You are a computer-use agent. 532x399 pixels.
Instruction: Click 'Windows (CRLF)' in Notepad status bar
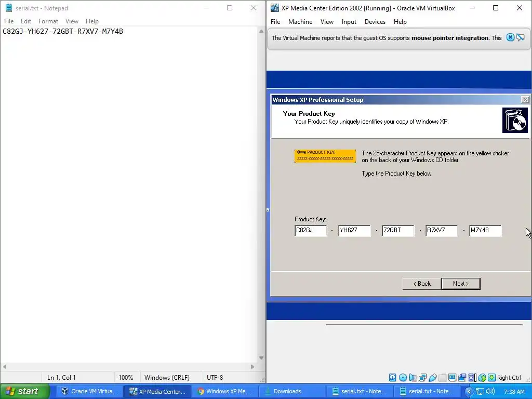167,377
